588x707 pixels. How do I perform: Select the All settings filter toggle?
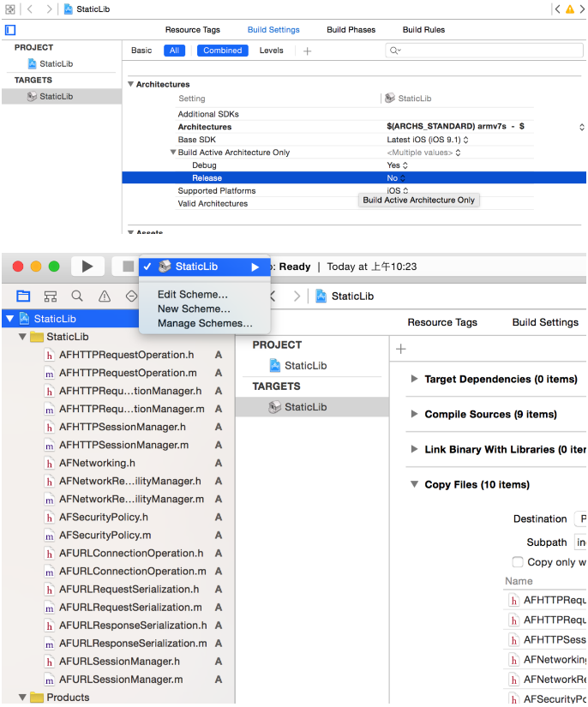175,51
